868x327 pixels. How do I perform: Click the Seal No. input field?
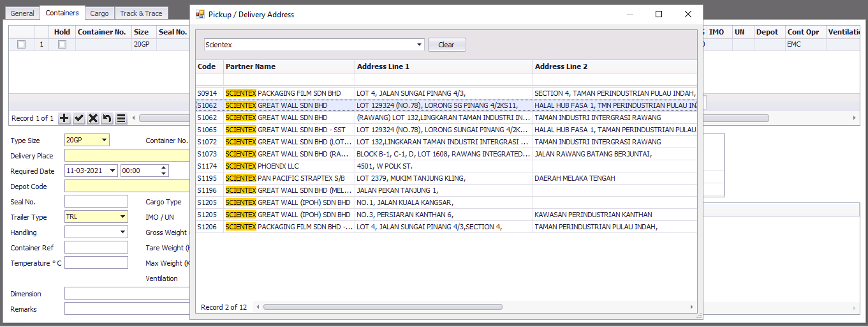[x=96, y=202]
